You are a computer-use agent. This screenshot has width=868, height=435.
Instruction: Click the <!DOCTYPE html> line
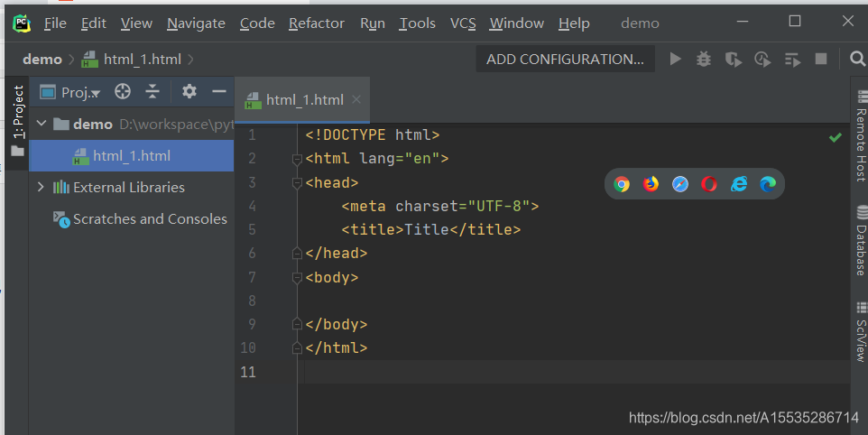point(373,135)
